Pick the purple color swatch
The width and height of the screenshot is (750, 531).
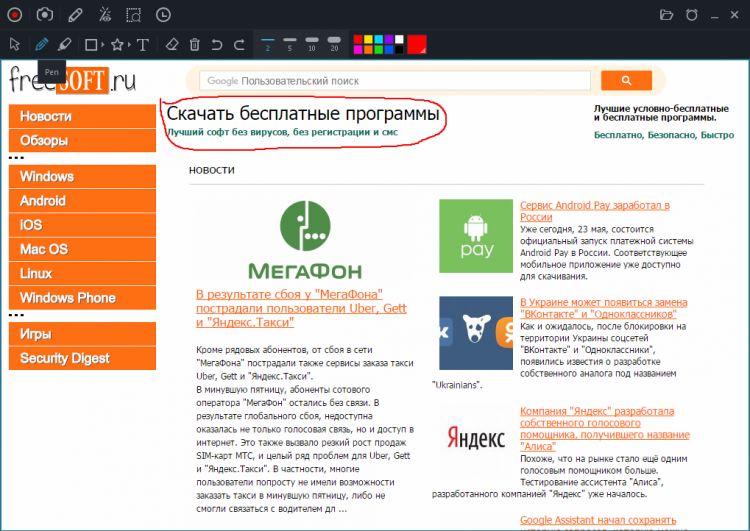[389, 39]
